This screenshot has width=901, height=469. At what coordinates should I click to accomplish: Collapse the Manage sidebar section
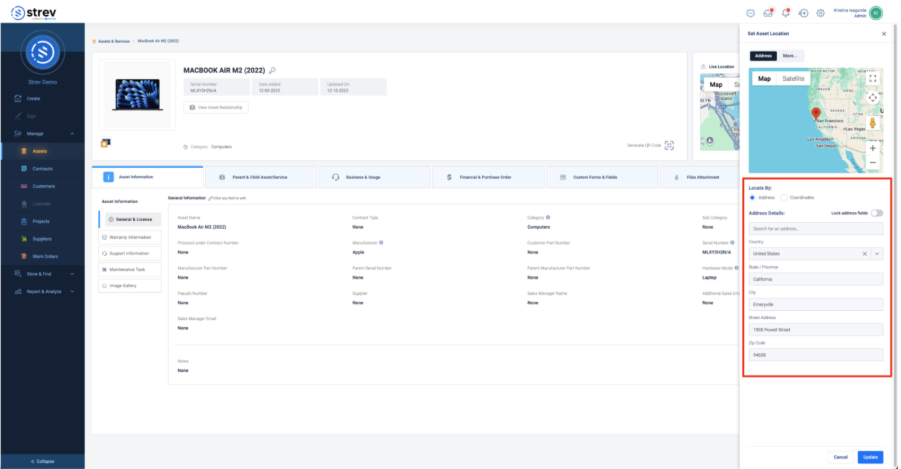(x=72, y=133)
